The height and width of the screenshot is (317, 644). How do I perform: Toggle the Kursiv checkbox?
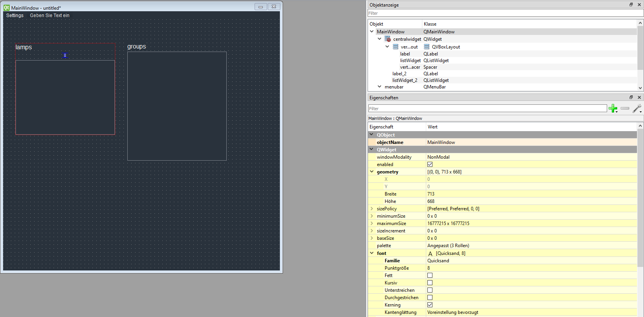click(x=430, y=283)
